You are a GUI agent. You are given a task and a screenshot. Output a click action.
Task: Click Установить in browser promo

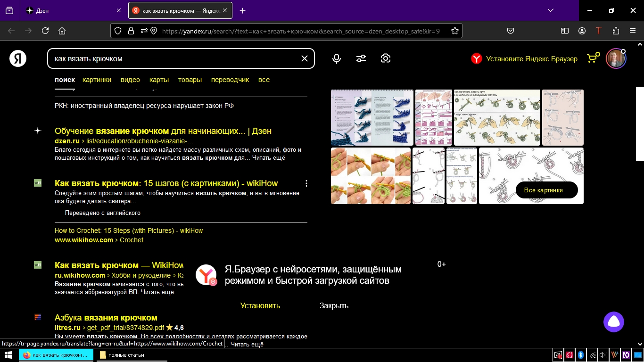pos(260,305)
